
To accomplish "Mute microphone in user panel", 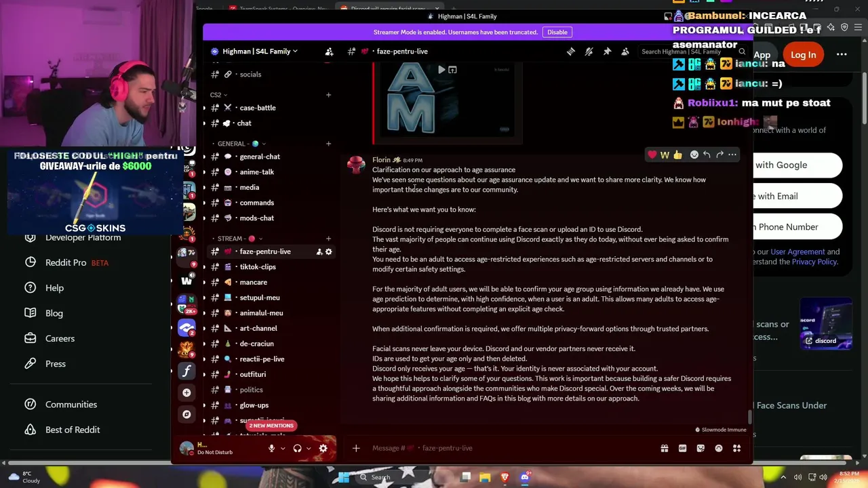I will click(271, 448).
